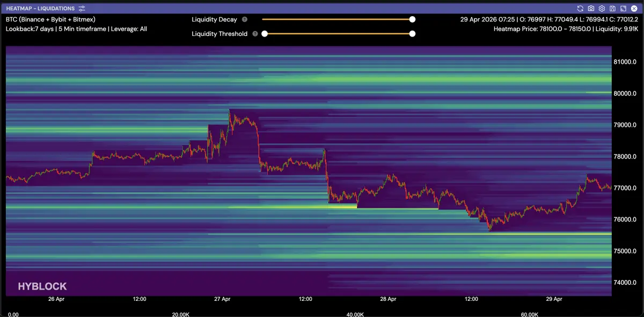
Task: Click the 60.00K liquidity scale label
Action: 530,314
